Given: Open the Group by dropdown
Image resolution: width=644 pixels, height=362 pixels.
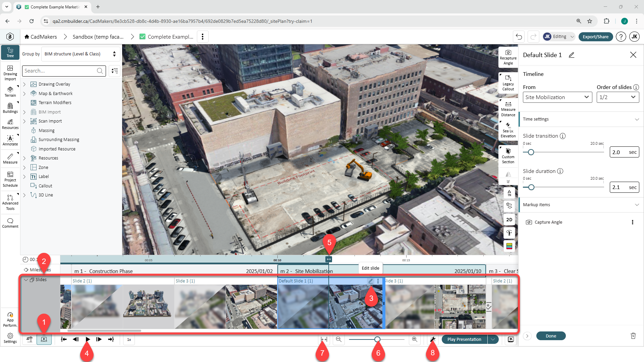Looking at the screenshot, I should (80, 54).
